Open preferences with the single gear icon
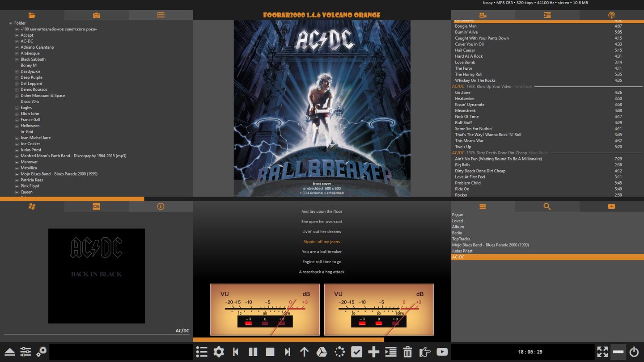The height and width of the screenshot is (362, 644). [219, 352]
